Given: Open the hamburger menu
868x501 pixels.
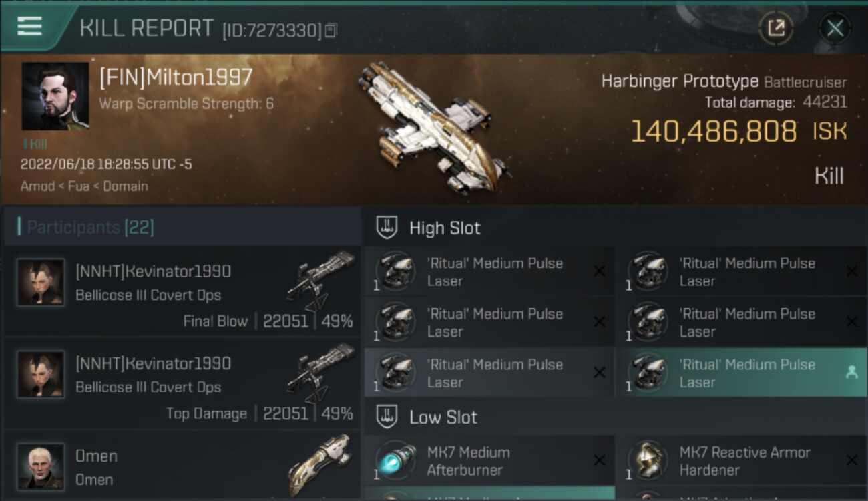Looking at the screenshot, I should [x=29, y=27].
